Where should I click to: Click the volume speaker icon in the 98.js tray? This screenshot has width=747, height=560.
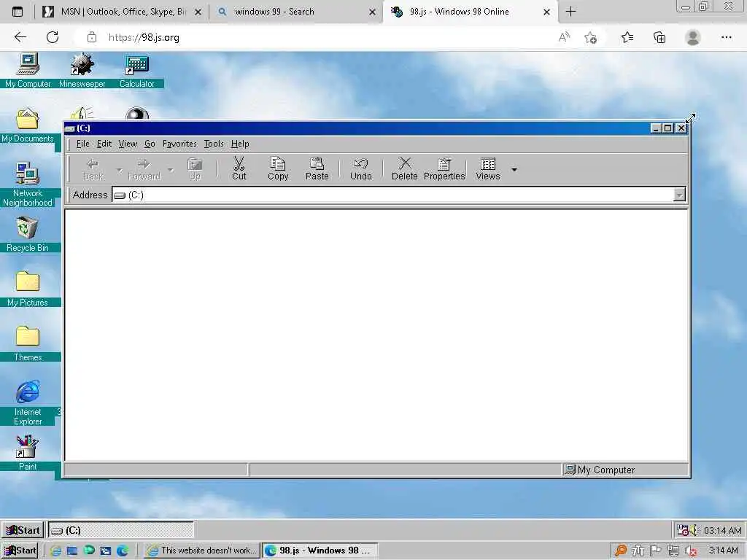point(694,530)
